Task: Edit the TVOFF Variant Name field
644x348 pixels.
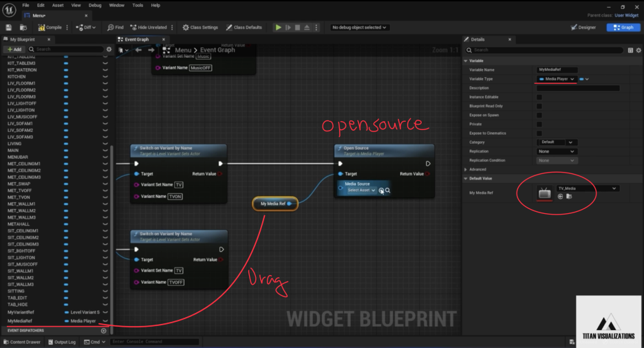Action: [175, 283]
